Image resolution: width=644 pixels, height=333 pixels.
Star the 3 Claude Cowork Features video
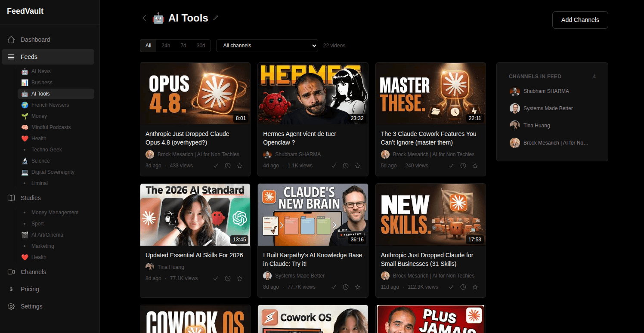475,166
